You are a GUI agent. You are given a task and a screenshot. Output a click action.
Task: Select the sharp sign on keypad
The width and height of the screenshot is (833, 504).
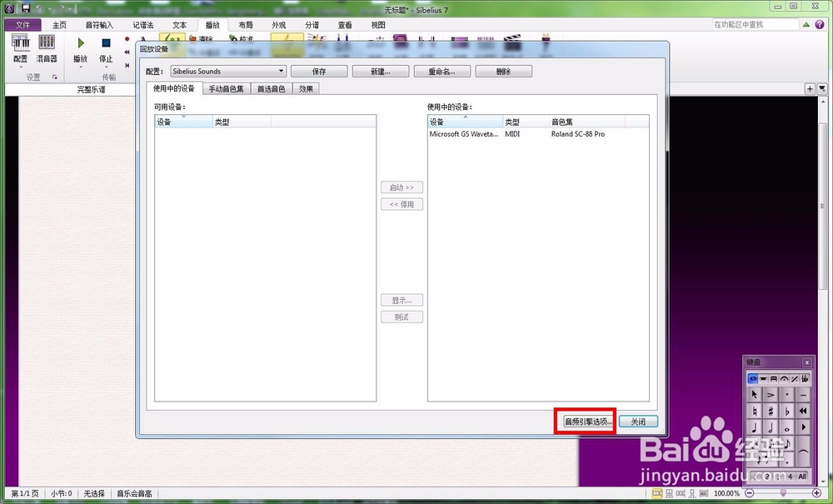tap(771, 411)
